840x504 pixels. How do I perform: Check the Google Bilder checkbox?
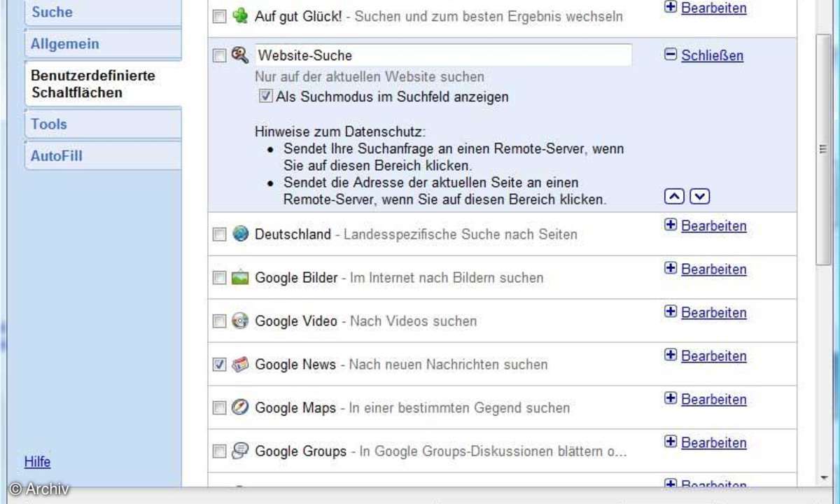click(219, 278)
